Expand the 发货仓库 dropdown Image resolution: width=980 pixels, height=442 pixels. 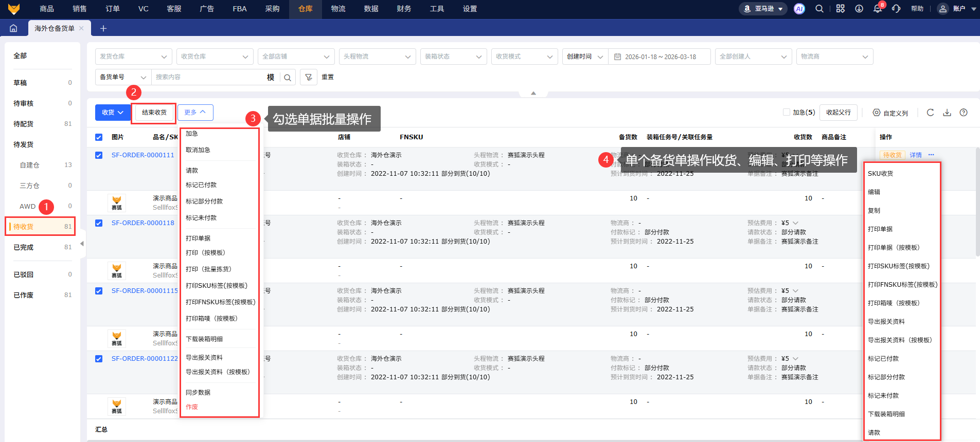coord(133,57)
